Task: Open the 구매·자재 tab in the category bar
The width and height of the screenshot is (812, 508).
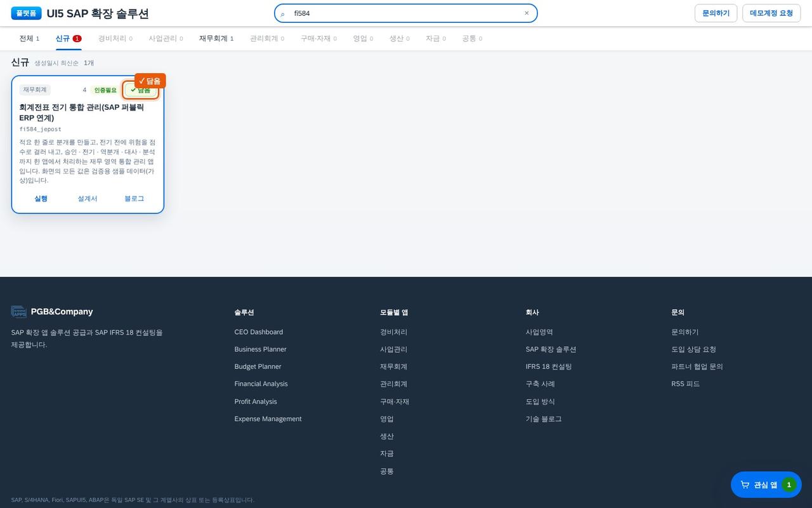Action: click(x=318, y=39)
